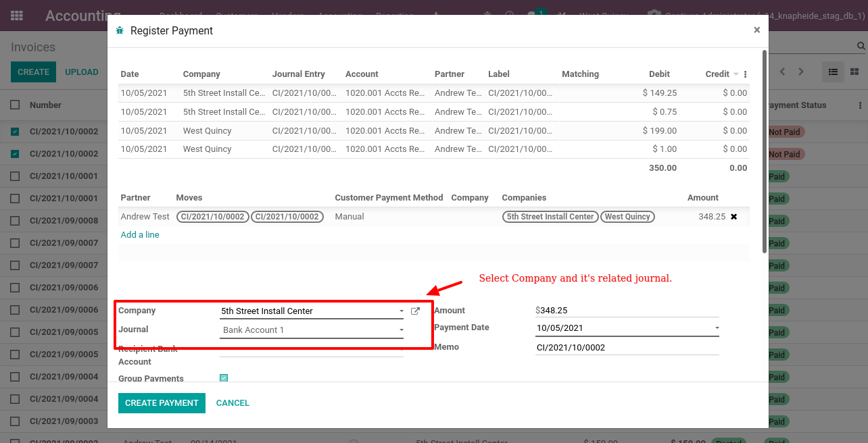The width and height of the screenshot is (868, 443).
Task: Sort lines by the Matching column
Action: 580,74
